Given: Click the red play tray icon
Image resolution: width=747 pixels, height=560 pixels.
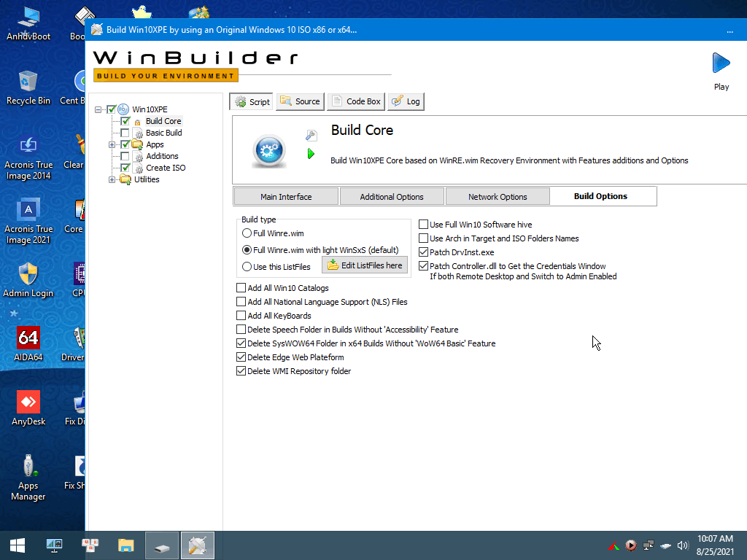Looking at the screenshot, I should 631,545.
